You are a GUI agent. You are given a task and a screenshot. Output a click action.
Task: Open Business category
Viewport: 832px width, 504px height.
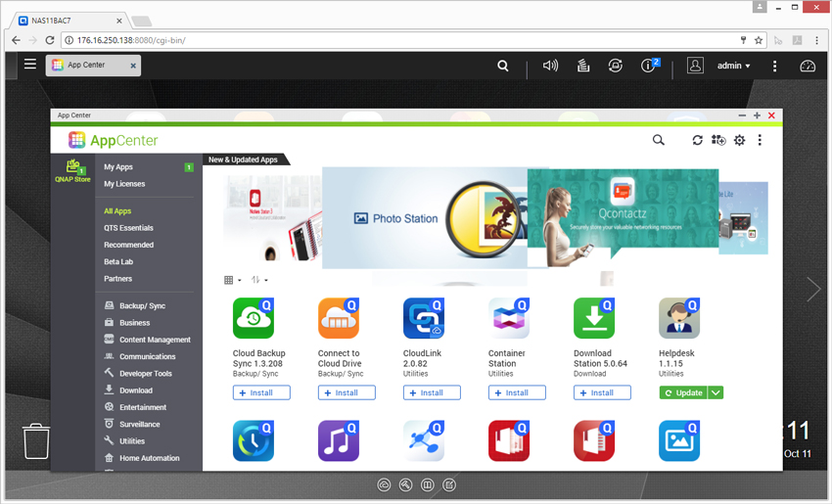coord(127,323)
